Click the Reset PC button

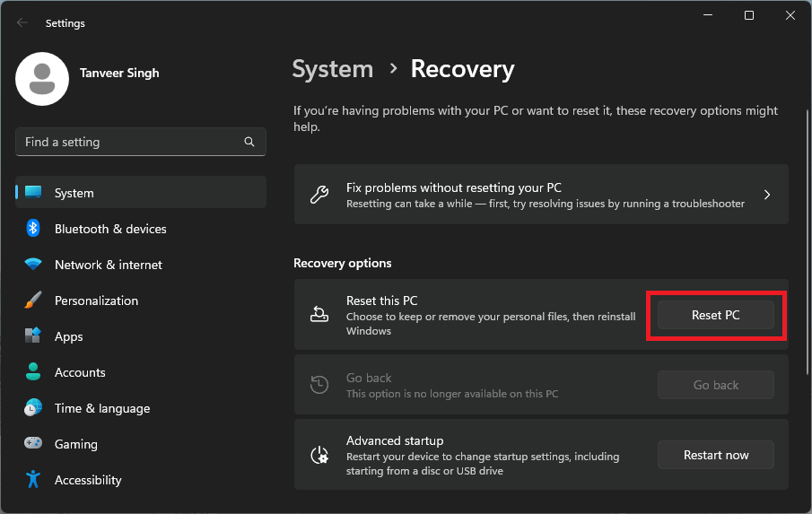coord(716,315)
